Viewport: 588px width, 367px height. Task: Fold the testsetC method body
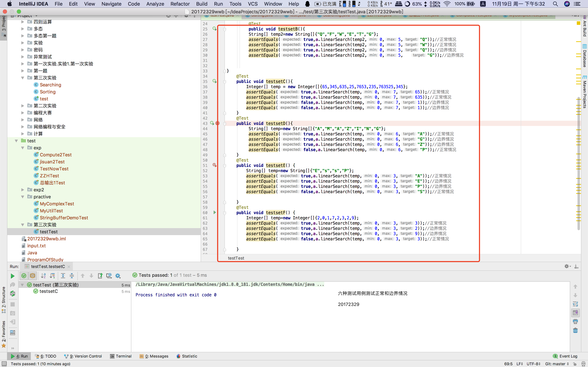click(224, 82)
